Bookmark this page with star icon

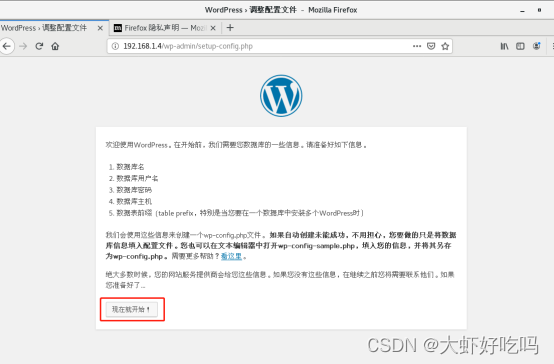445,46
